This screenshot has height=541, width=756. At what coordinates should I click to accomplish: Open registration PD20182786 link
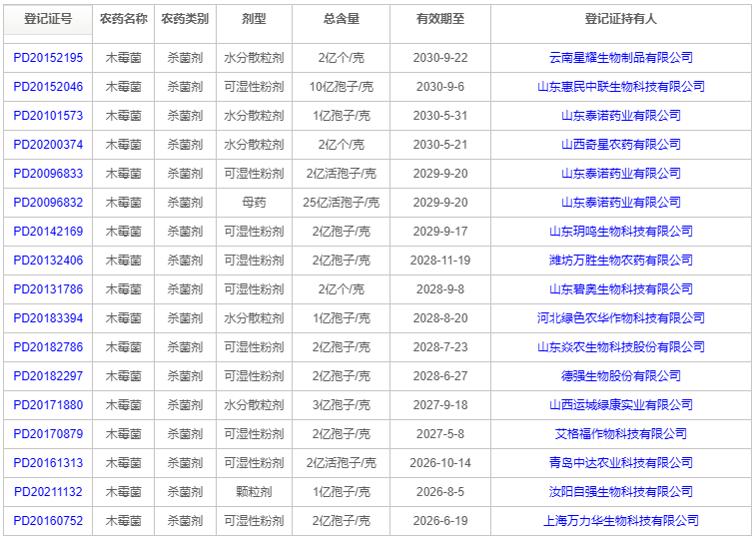pyautogui.click(x=48, y=346)
